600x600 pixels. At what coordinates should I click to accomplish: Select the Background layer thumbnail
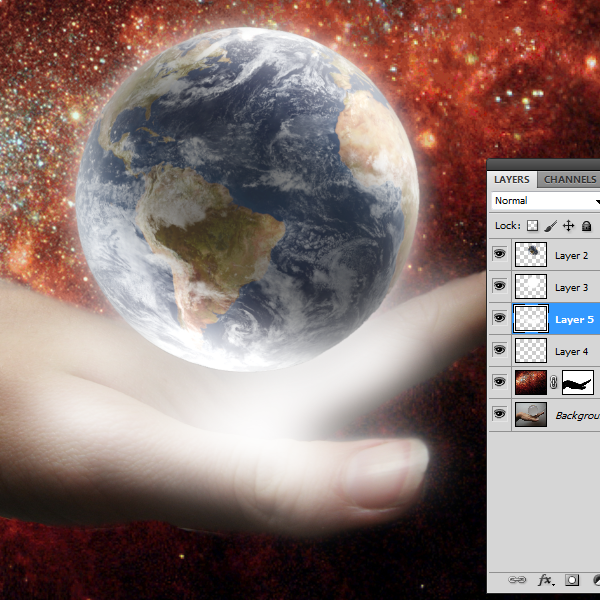pos(531,414)
